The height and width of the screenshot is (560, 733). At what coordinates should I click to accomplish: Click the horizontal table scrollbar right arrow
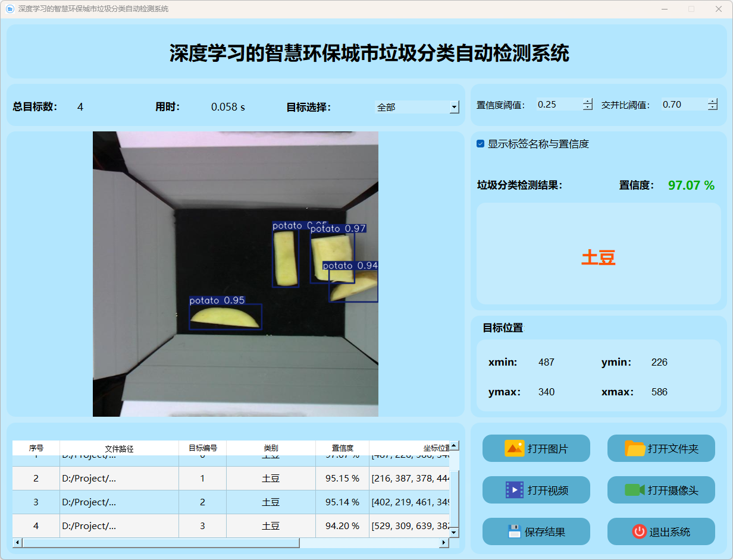tap(444, 543)
